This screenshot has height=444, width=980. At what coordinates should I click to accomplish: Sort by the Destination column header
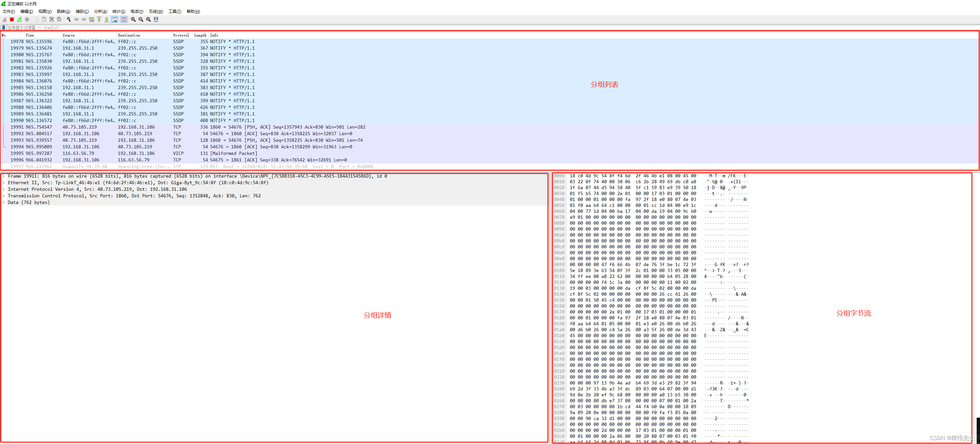145,35
